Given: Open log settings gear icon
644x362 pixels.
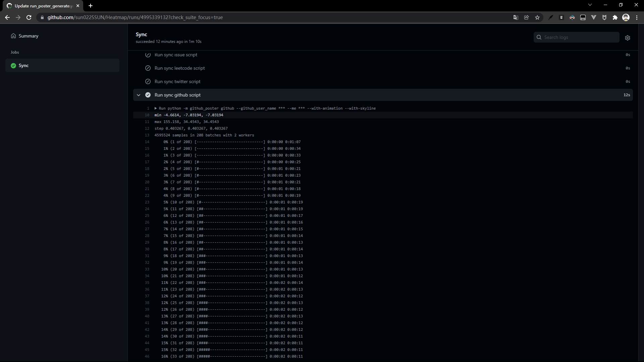Looking at the screenshot, I should coord(628,38).
